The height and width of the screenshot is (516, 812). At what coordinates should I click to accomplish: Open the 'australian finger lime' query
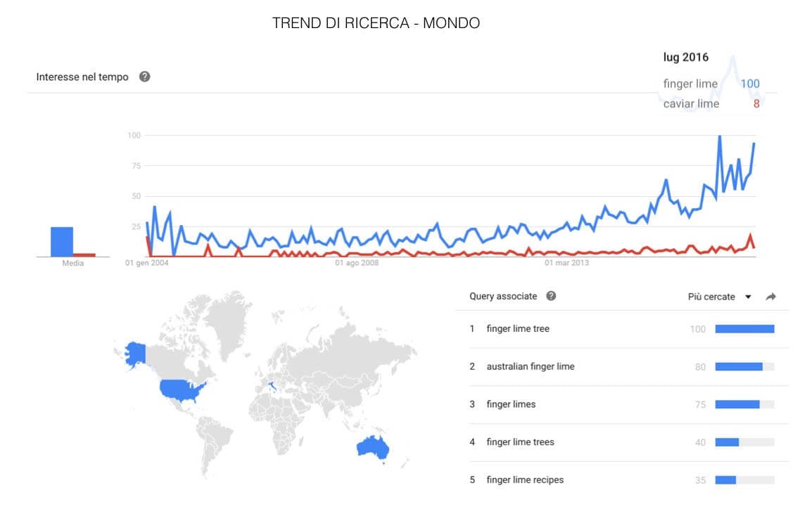coord(530,366)
